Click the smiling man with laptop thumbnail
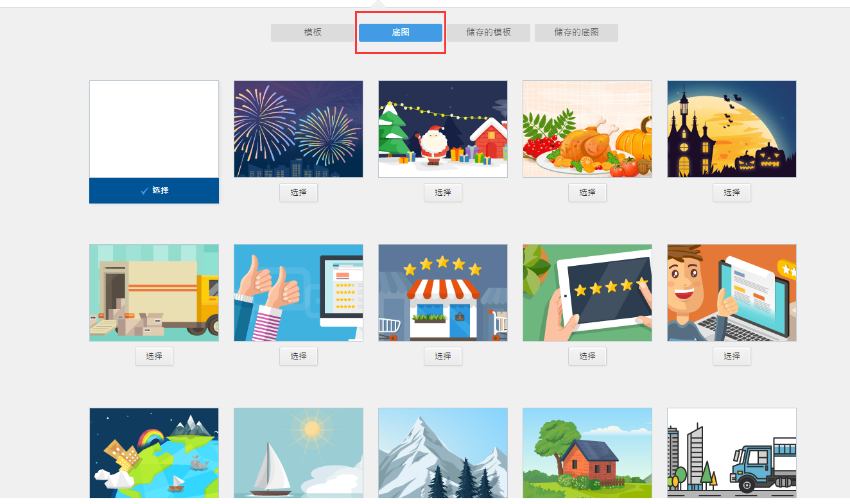The image size is (850, 504). (732, 293)
